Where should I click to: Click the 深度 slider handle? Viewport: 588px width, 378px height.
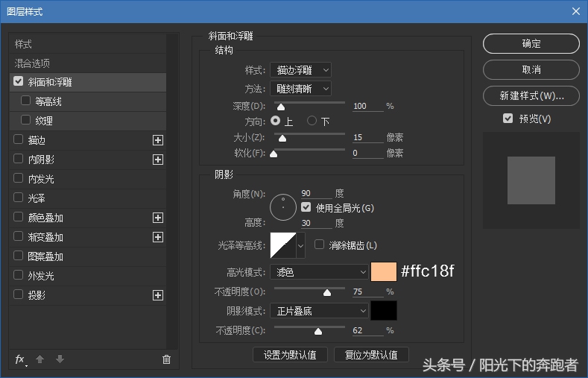(281, 107)
